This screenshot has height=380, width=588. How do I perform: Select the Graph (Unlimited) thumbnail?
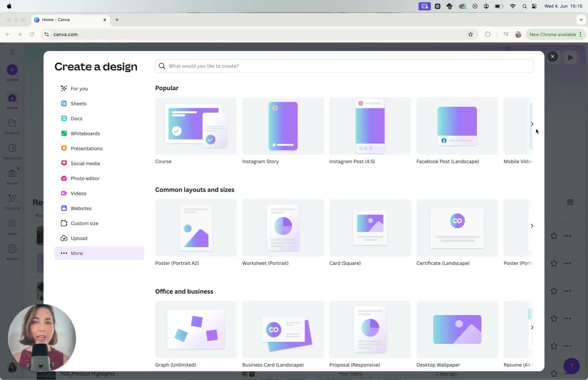196,329
